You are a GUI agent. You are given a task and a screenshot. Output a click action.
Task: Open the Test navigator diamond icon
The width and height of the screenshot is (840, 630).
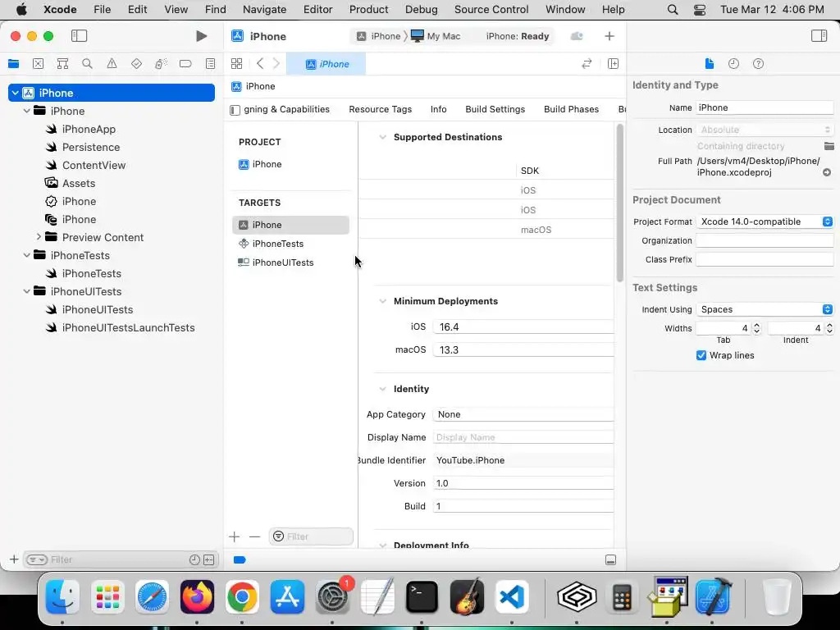[136, 64]
